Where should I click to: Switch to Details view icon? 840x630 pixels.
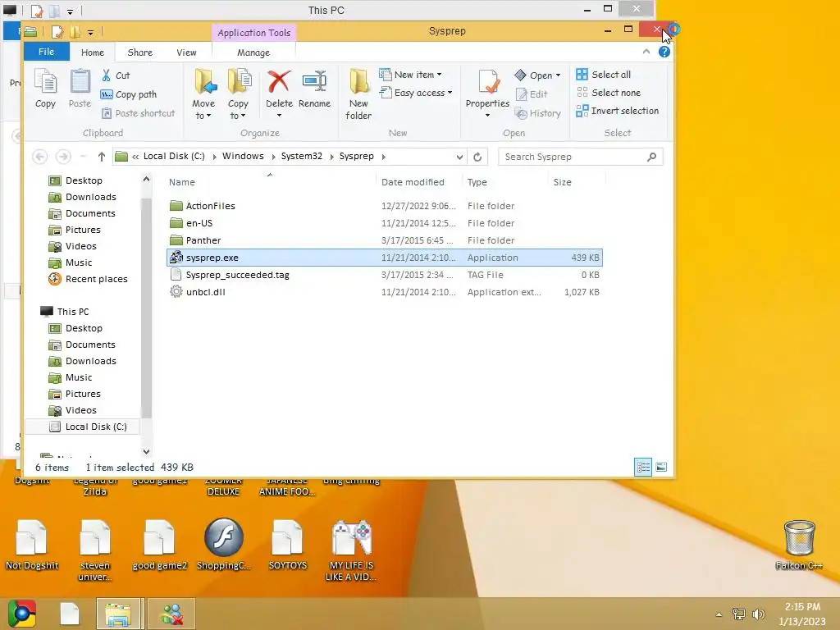(x=643, y=467)
